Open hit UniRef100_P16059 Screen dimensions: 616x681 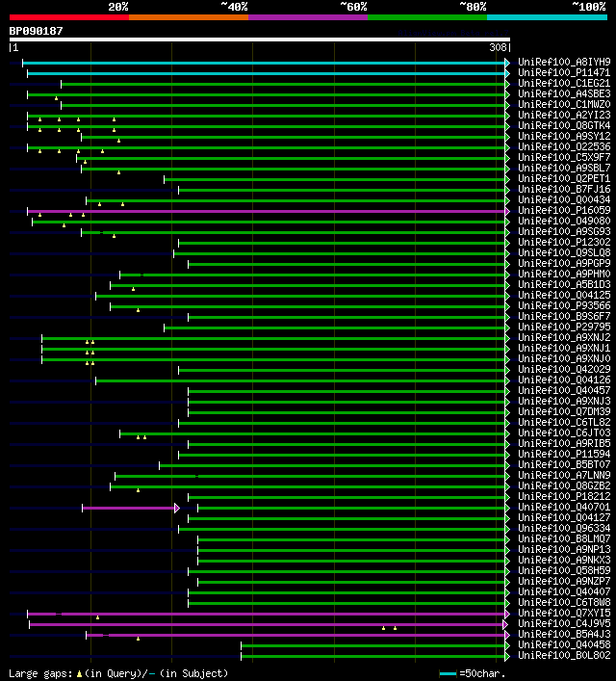click(x=564, y=210)
